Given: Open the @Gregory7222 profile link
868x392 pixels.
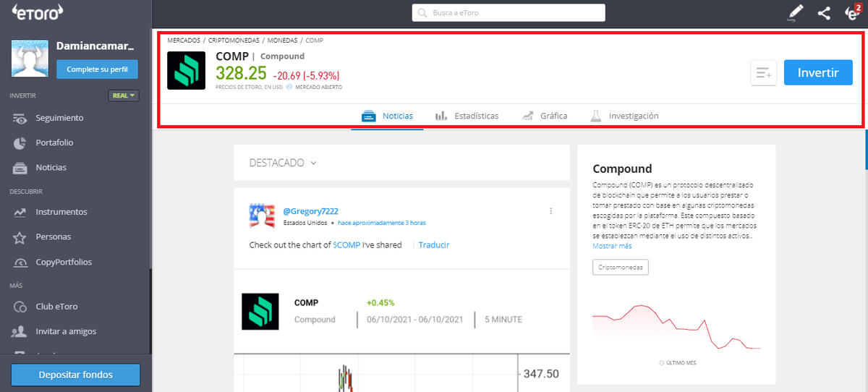Looking at the screenshot, I should coord(310,210).
